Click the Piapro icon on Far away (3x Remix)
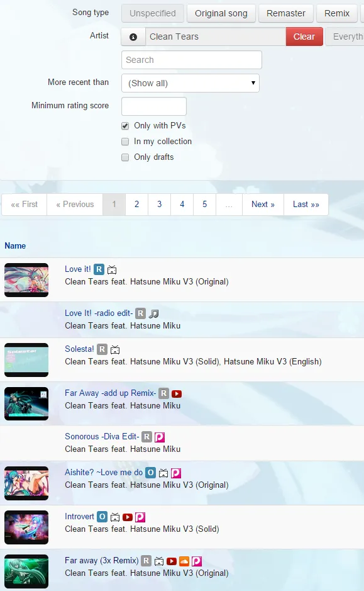 [197, 561]
